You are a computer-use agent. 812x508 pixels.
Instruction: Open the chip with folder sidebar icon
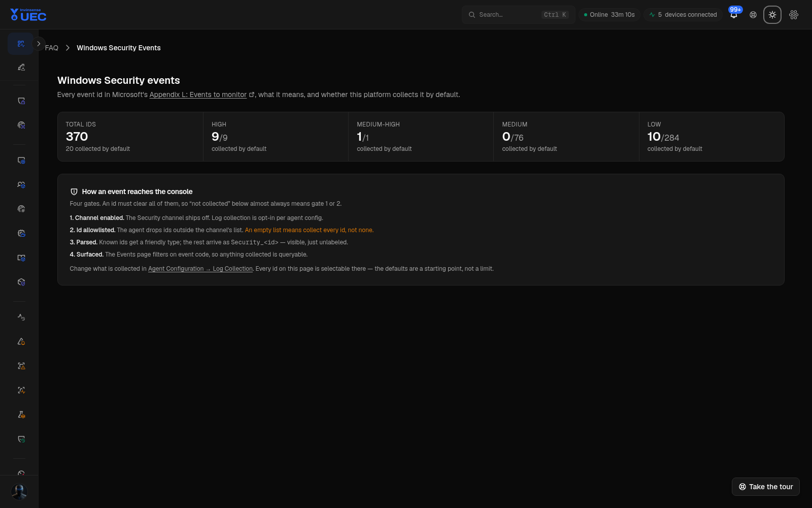click(21, 233)
